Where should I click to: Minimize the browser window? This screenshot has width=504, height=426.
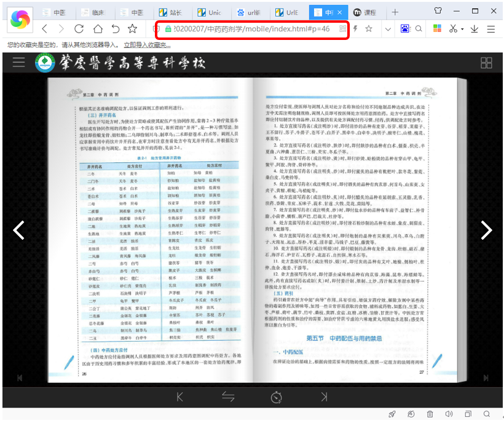pos(457,10)
